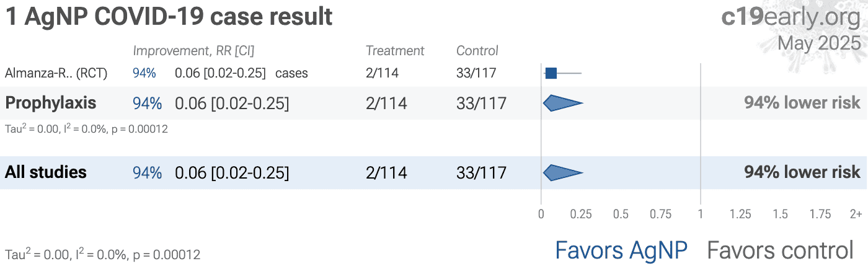Click the chart title AgNP COVID-19 case result
This screenshot has width=868, height=266.
(169, 17)
